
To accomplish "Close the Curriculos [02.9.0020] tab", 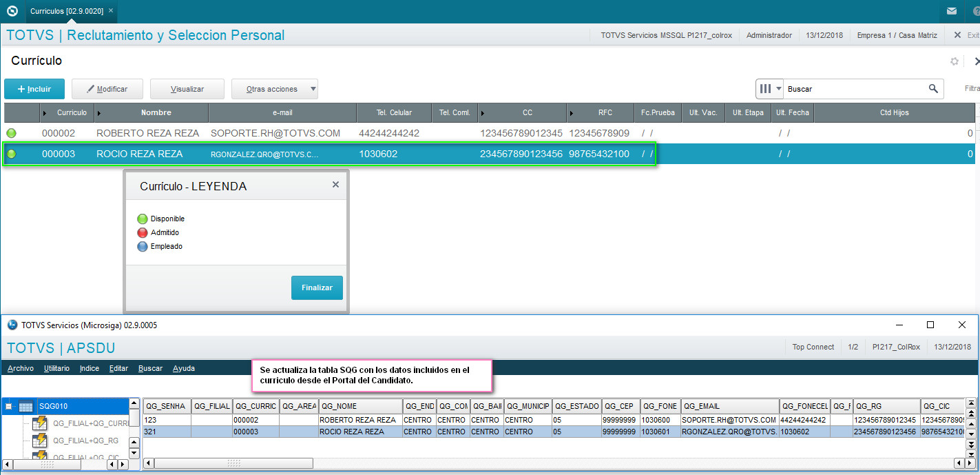I will coord(111,11).
